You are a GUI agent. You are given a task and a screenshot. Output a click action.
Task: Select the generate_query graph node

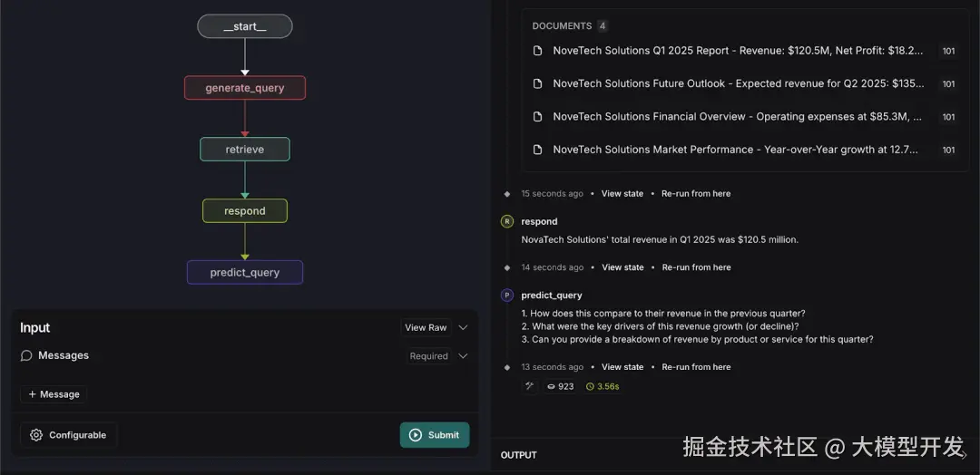(x=245, y=88)
